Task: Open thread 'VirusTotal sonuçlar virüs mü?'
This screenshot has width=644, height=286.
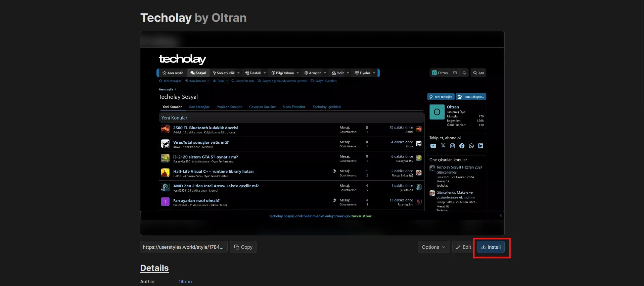Action: (x=201, y=142)
